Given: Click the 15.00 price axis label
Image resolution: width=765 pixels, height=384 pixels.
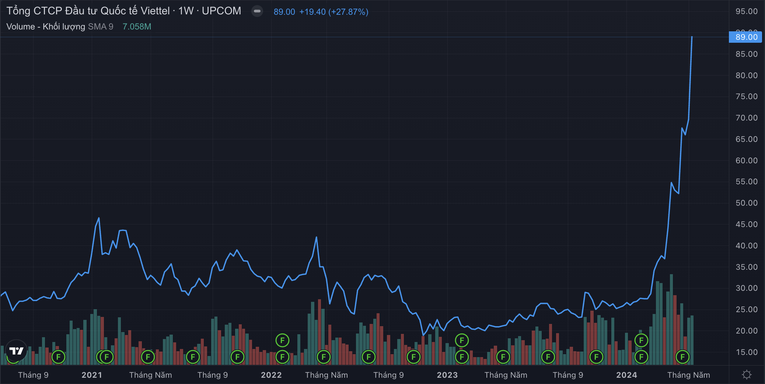Looking at the screenshot, I should click(746, 352).
